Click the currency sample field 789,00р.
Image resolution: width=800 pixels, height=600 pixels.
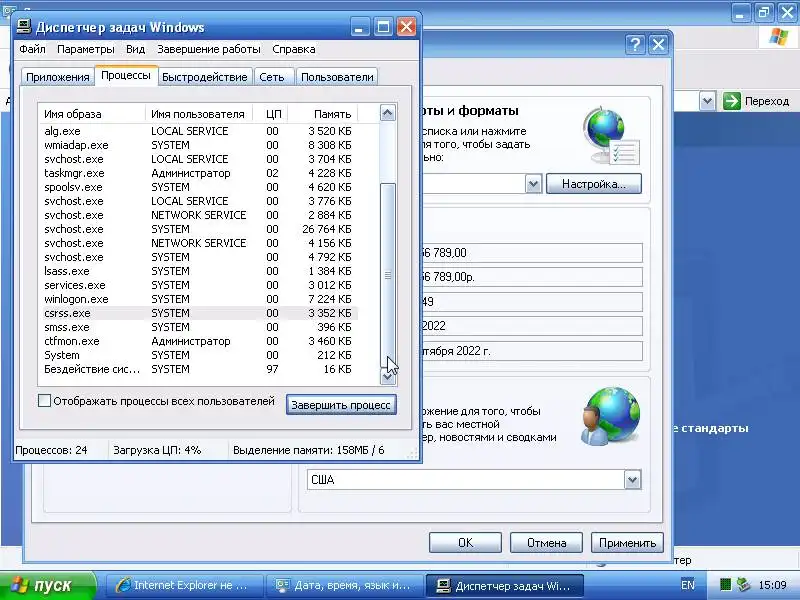[532, 277]
